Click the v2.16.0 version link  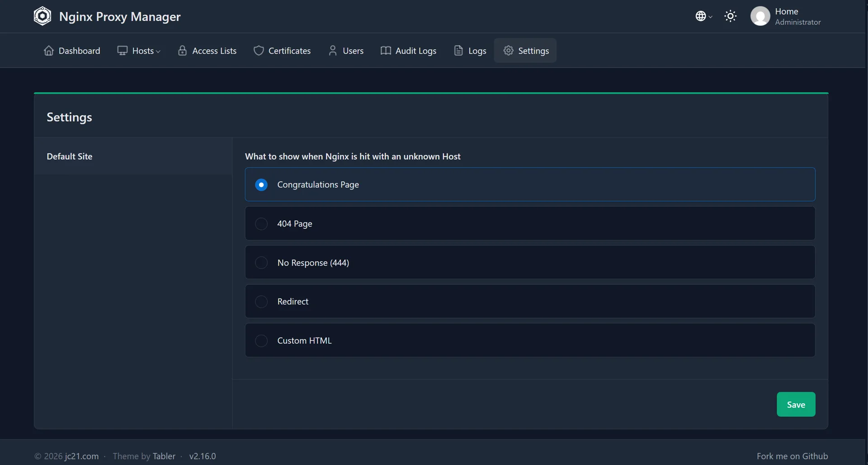[203, 456]
